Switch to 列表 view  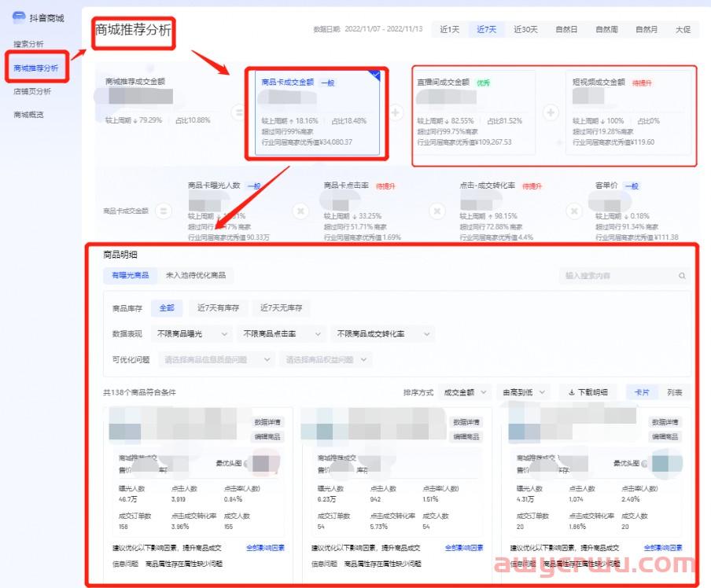coord(674,392)
